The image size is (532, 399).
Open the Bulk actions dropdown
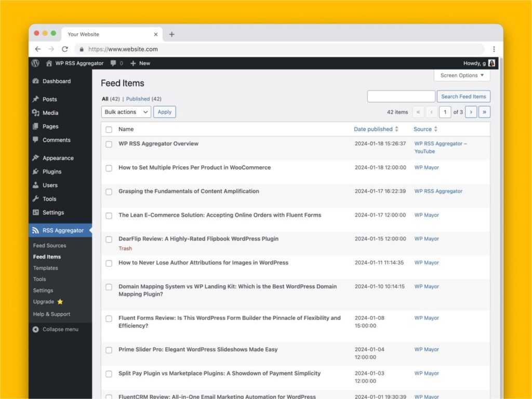(125, 112)
